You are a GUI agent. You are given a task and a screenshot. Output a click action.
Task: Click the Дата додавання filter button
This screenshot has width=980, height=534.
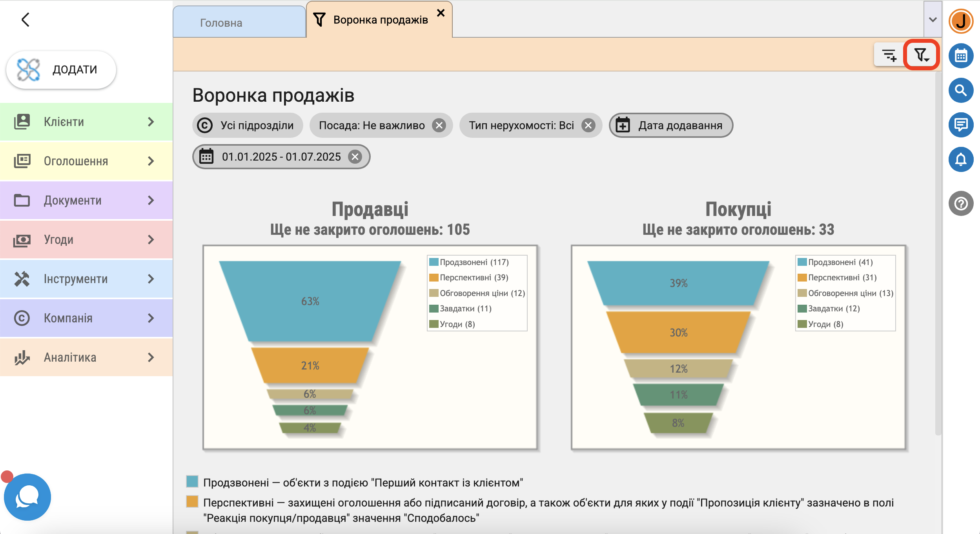pyautogui.click(x=671, y=126)
